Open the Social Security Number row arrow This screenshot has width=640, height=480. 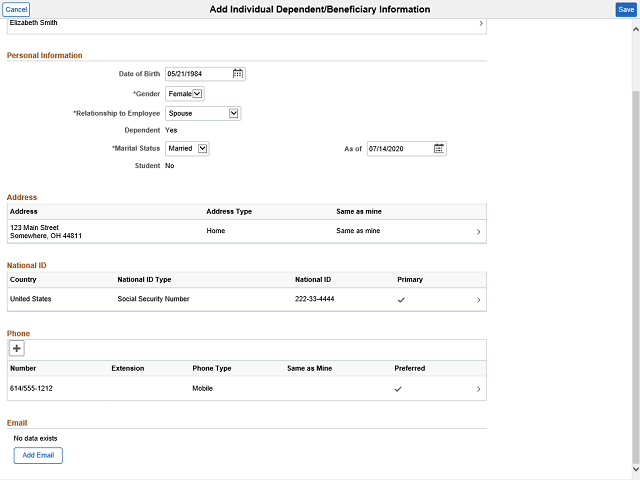(x=478, y=300)
